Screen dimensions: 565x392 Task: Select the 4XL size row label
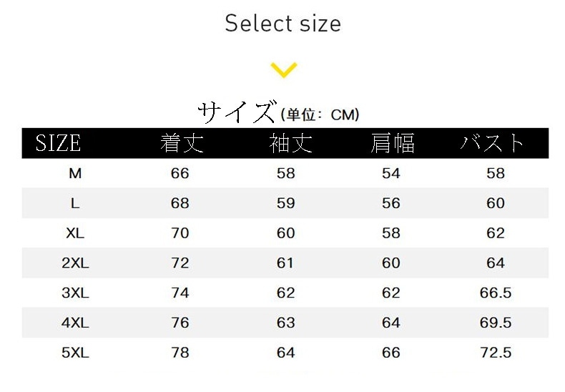[x=75, y=323]
